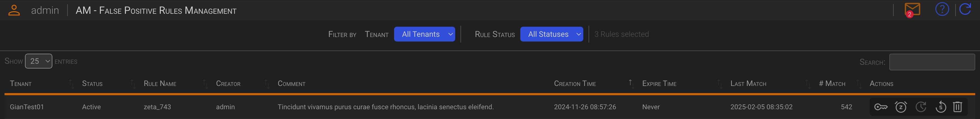Click the admin user profile icon
Screen dimensions: 980x119
(x=14, y=10)
